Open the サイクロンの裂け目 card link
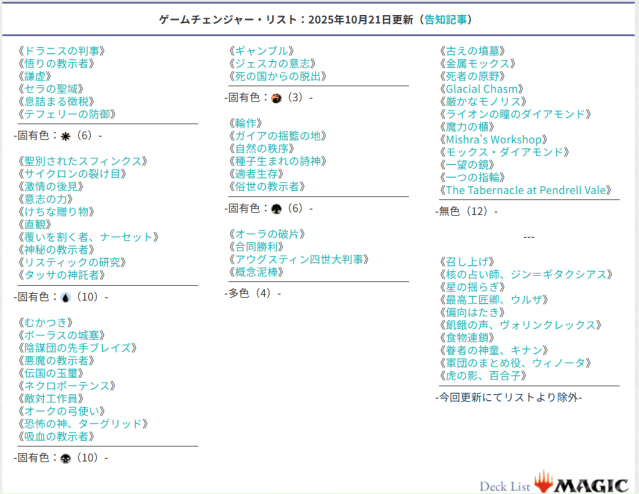 tap(73, 173)
